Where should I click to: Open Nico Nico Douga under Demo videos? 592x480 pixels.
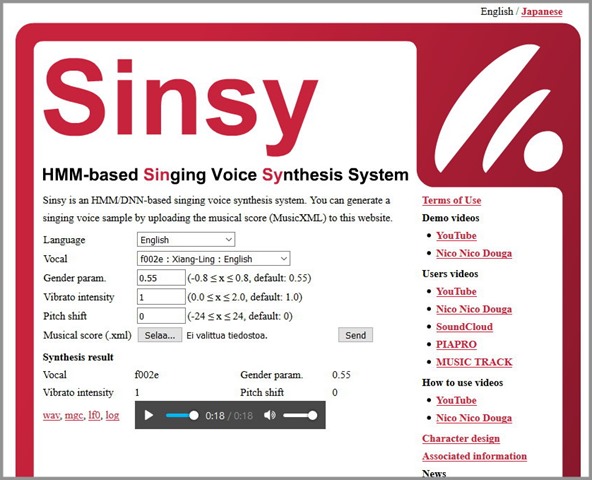[x=474, y=253]
